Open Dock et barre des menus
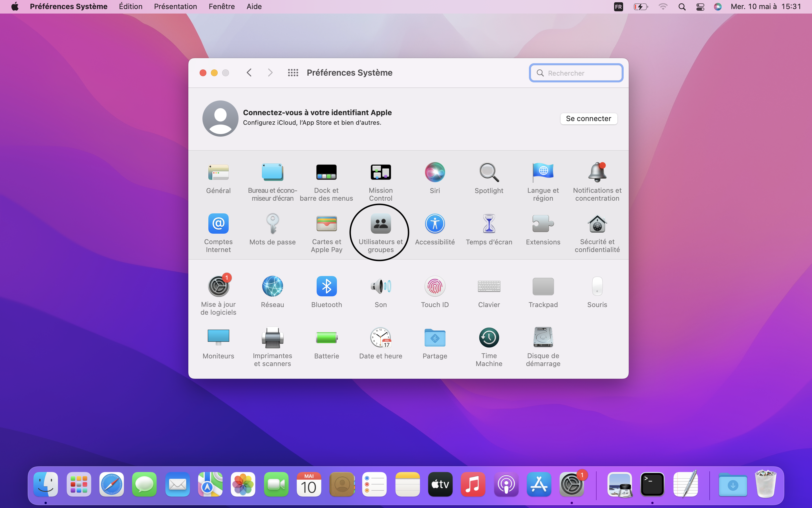Image resolution: width=812 pixels, height=508 pixels. 326,182
